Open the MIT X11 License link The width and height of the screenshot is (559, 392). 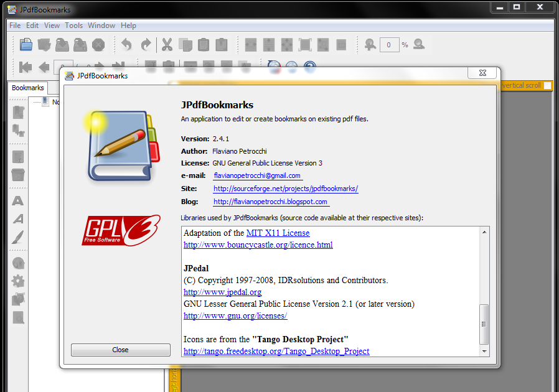(278, 233)
